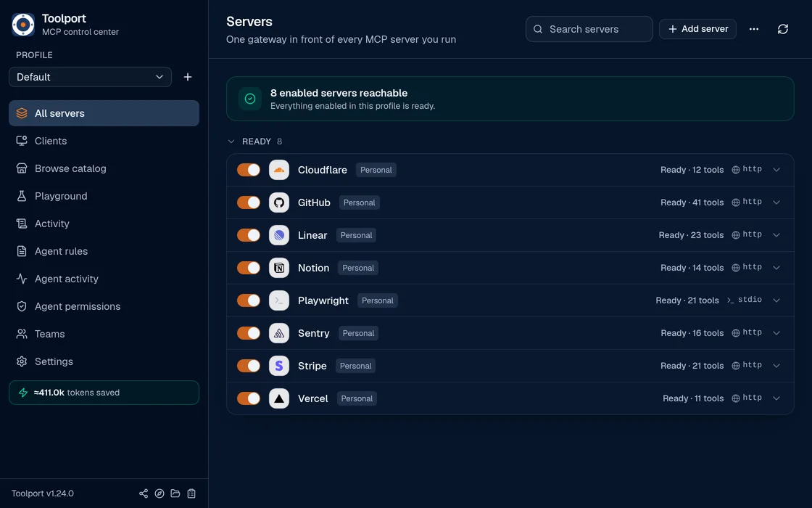This screenshot has width=812, height=508.
Task: Expand the Linear row details
Action: pos(776,235)
